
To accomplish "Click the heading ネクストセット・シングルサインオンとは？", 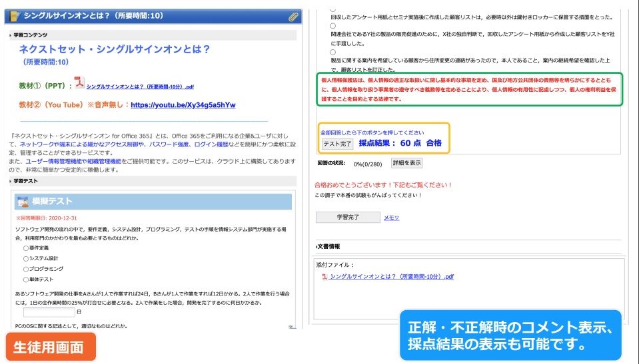I will pyautogui.click(x=115, y=50).
